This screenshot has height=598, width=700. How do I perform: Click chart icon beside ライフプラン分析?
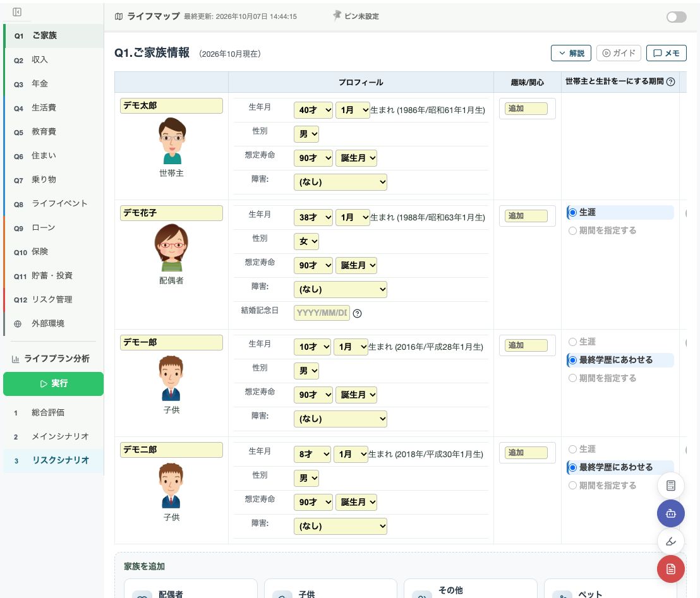(16, 359)
